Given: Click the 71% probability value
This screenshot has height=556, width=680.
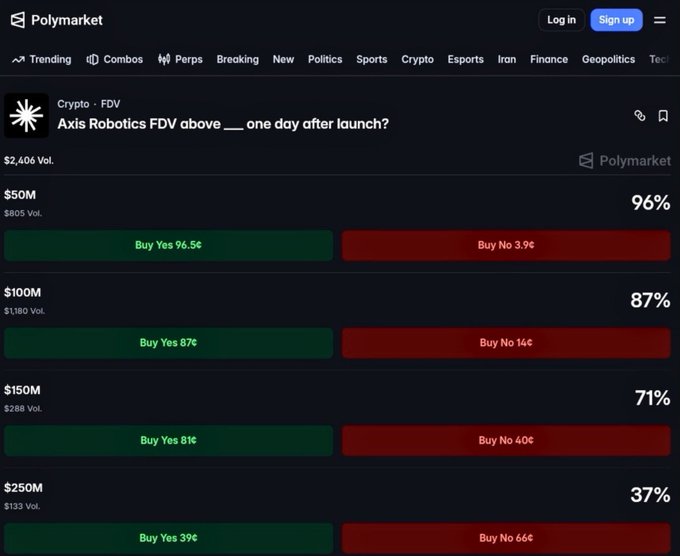Looking at the screenshot, I should (x=652, y=398).
